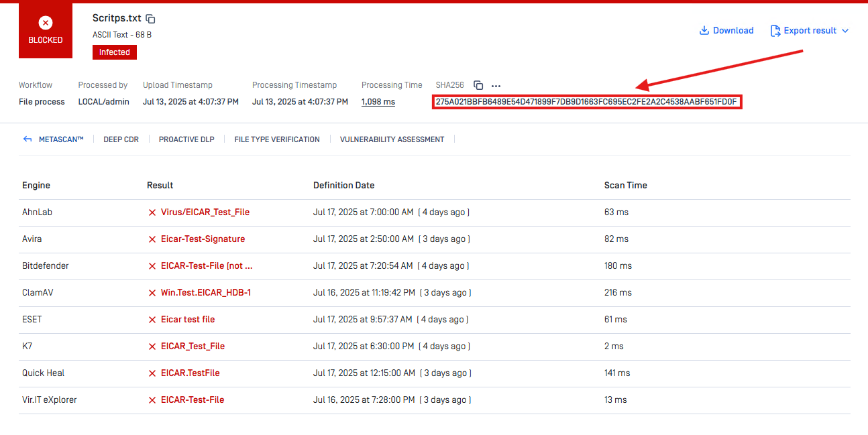The height and width of the screenshot is (435, 868).
Task: Click the ESET engine name
Action: (32, 319)
